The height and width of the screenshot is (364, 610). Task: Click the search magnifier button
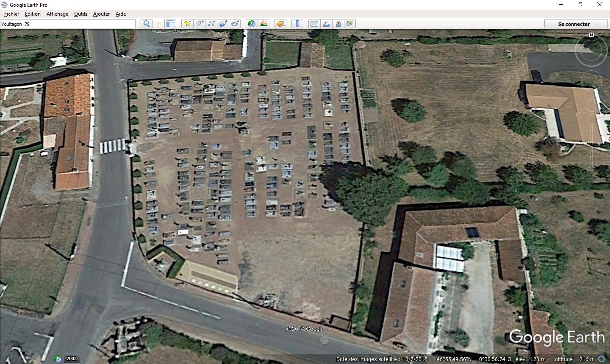147,24
